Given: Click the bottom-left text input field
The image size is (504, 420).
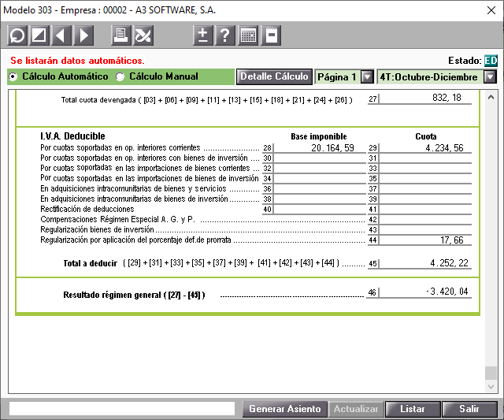Looking at the screenshot, I should click(x=122, y=409).
